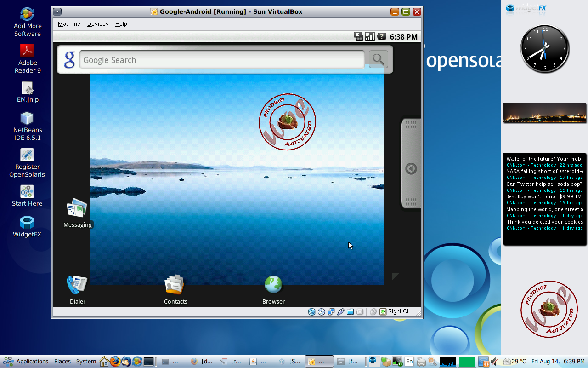588x368 pixels.
Task: Click the night city panorama photo widget
Action: click(x=544, y=113)
